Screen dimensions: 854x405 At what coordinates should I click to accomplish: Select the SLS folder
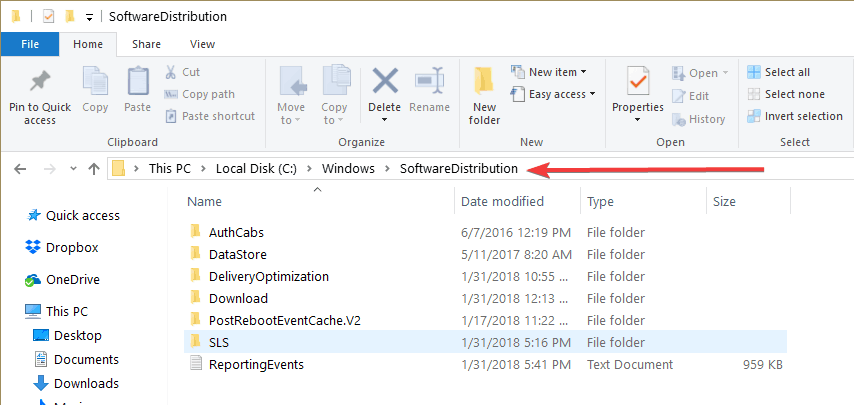485,342
